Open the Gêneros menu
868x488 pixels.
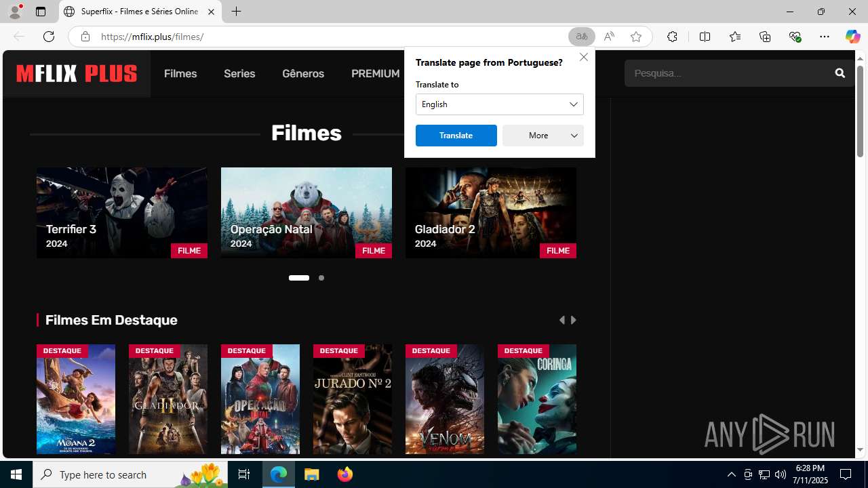tap(303, 73)
